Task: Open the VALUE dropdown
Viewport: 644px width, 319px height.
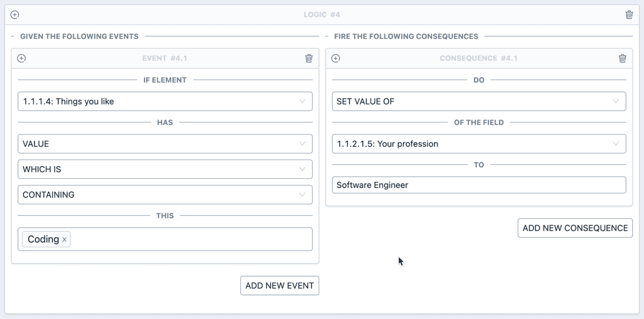Action: point(164,144)
